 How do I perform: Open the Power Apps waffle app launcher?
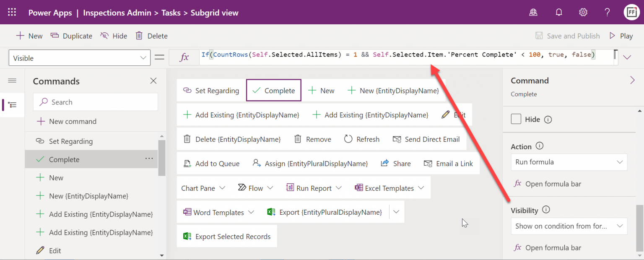click(x=12, y=12)
